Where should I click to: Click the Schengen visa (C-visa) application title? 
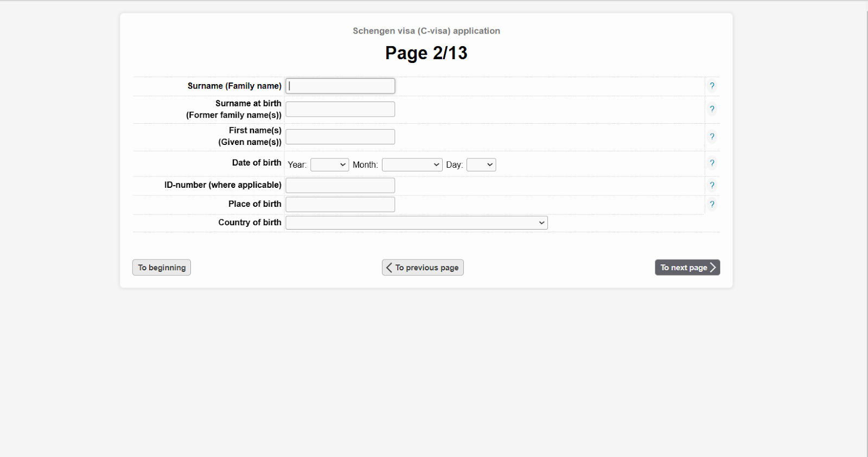tap(426, 31)
